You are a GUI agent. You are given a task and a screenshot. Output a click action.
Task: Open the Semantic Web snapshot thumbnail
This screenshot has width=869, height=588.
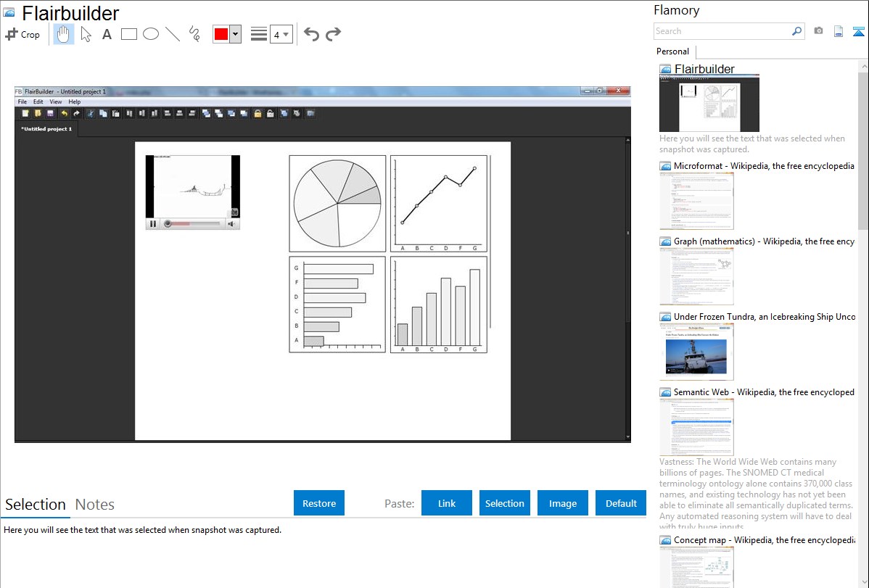point(696,427)
